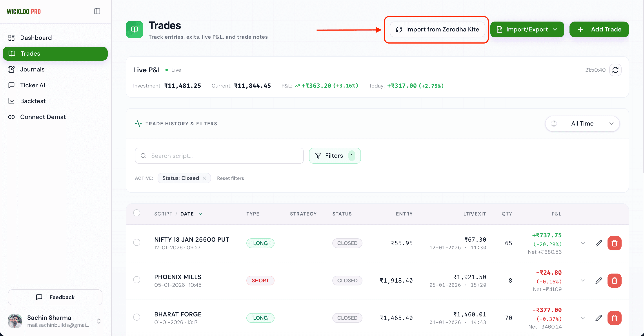Select the BHARAT FORGE row checkbox

(x=137, y=317)
